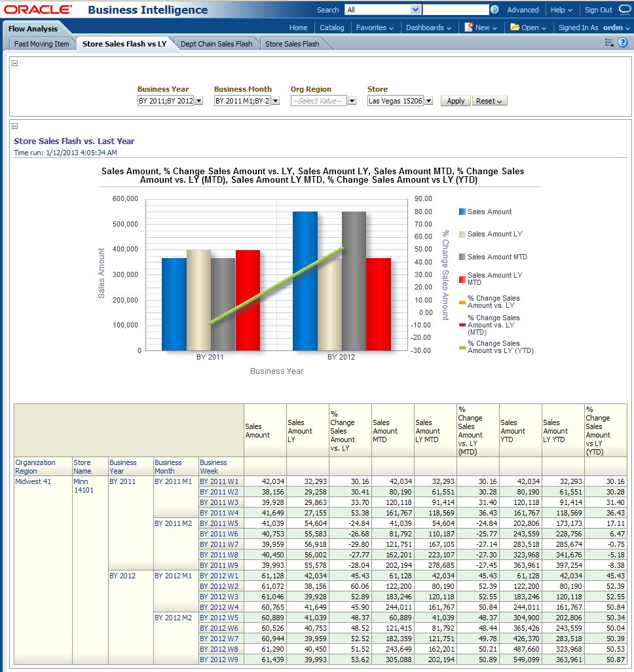The width and height of the screenshot is (634, 672).
Task: Switch to the Fast Moving Item tab
Action: [42, 44]
